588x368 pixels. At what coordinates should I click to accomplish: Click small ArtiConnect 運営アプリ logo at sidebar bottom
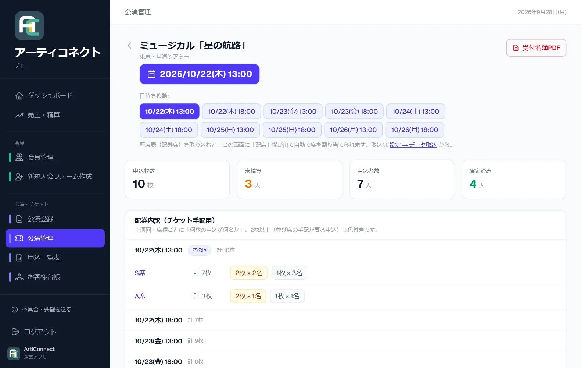click(x=14, y=353)
